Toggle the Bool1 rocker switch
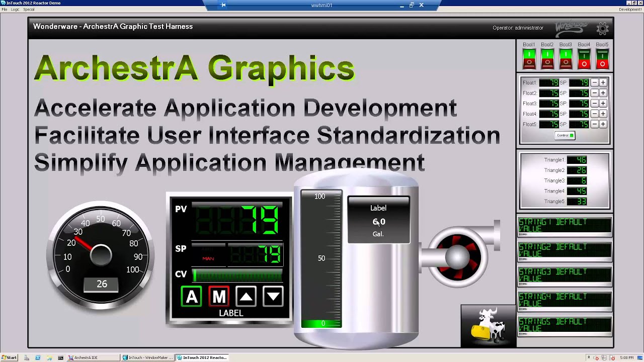The image size is (644, 362). coord(529,59)
